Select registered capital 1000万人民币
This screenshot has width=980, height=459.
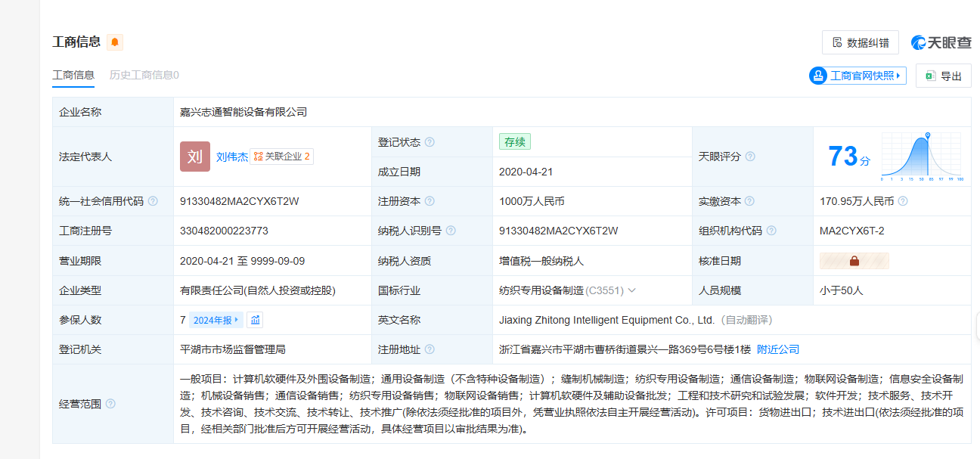coord(532,201)
